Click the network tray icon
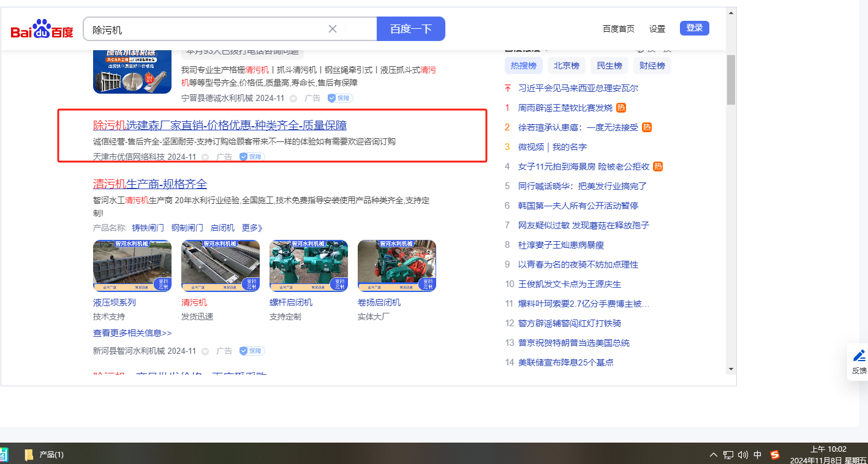This screenshot has width=868, height=464. (728, 455)
